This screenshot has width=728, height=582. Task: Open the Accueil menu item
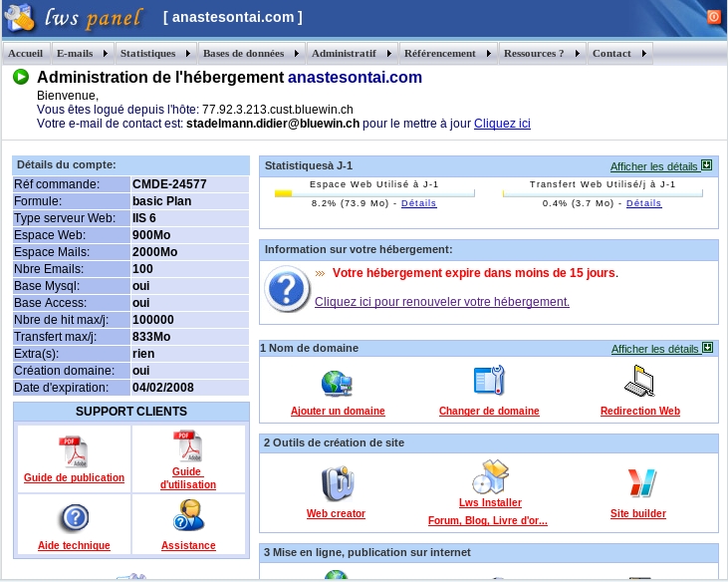[x=26, y=54]
